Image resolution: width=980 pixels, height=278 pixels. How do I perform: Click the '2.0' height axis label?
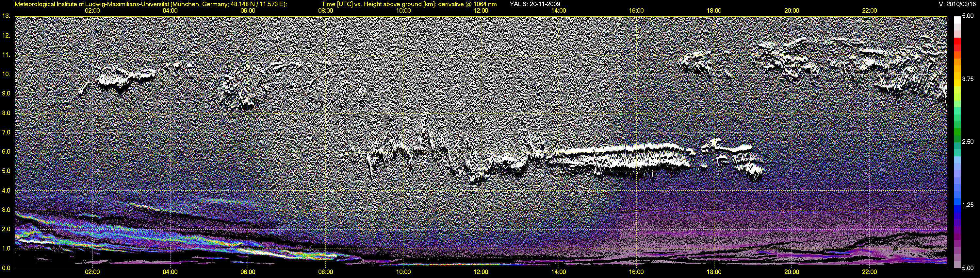6,229
